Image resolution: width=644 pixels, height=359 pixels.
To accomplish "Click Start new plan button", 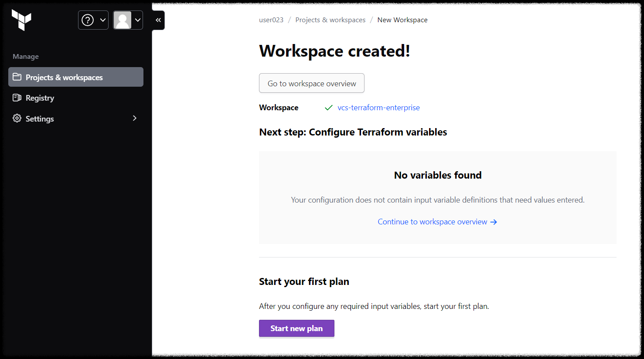I will 296,329.
